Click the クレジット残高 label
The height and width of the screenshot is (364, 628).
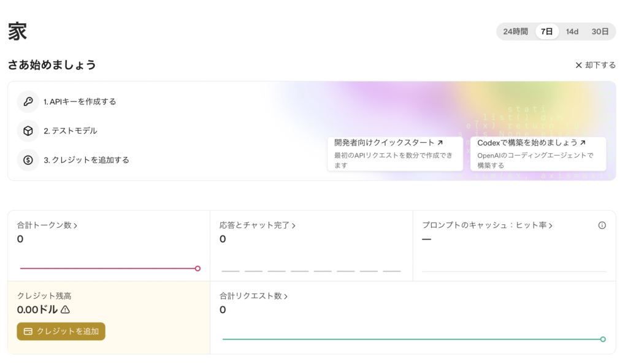click(44, 296)
